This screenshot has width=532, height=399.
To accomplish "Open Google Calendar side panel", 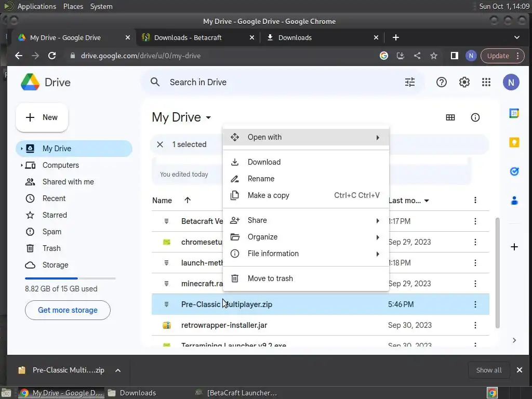I will pyautogui.click(x=514, y=113).
